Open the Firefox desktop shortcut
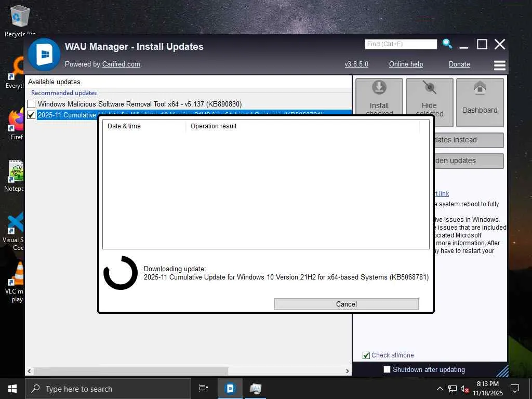Image resolution: width=532 pixels, height=399 pixels. (16, 124)
